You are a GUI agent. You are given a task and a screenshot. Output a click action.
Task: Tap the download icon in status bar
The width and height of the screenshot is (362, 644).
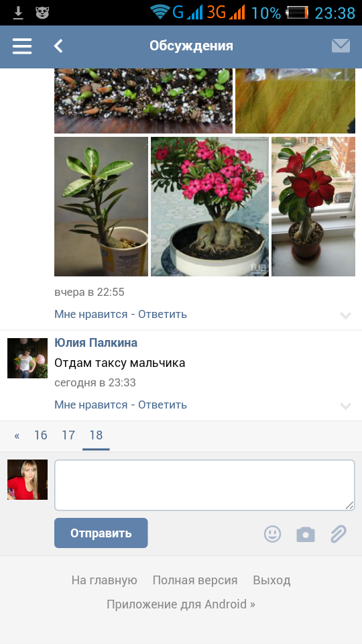click(x=18, y=13)
